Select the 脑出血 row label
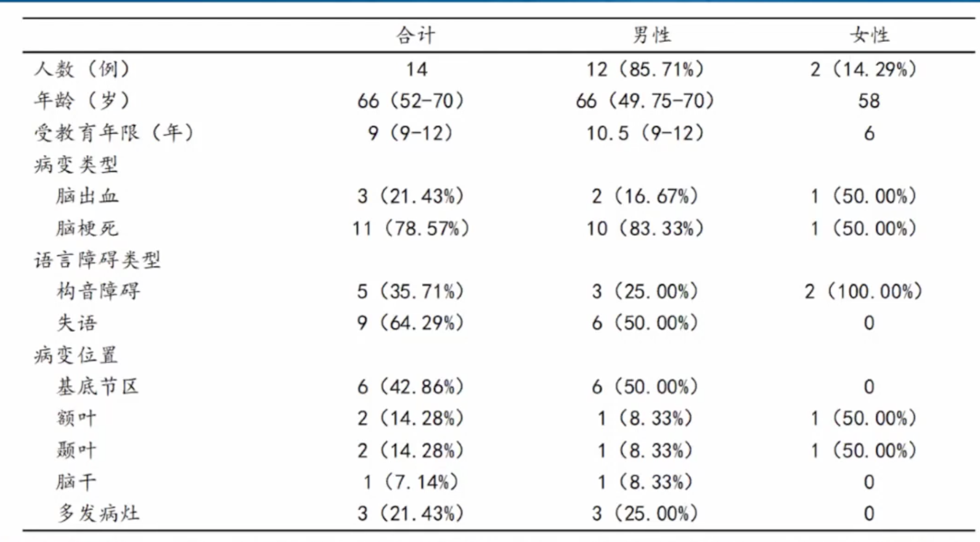The width and height of the screenshot is (980, 542). point(87,196)
